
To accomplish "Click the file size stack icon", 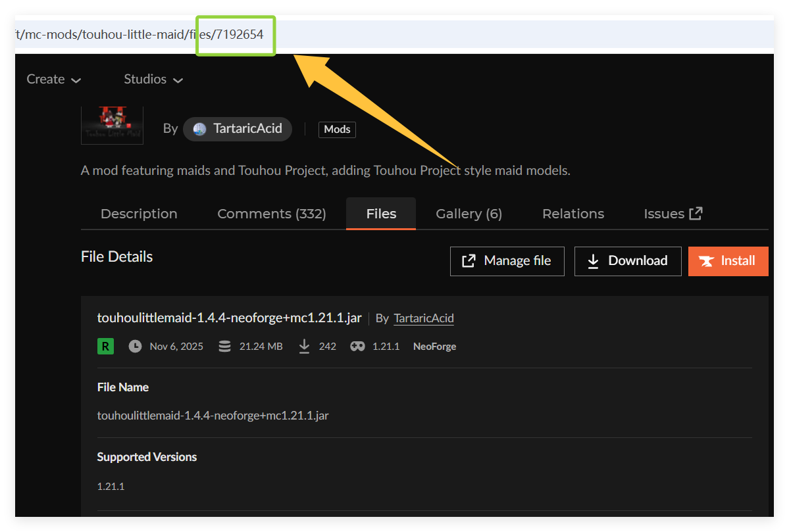I will pyautogui.click(x=224, y=346).
